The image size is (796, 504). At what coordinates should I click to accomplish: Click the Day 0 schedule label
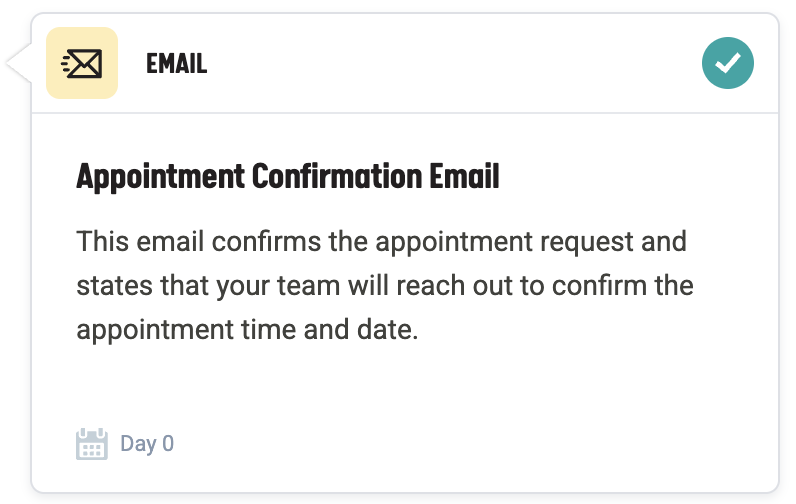click(147, 443)
